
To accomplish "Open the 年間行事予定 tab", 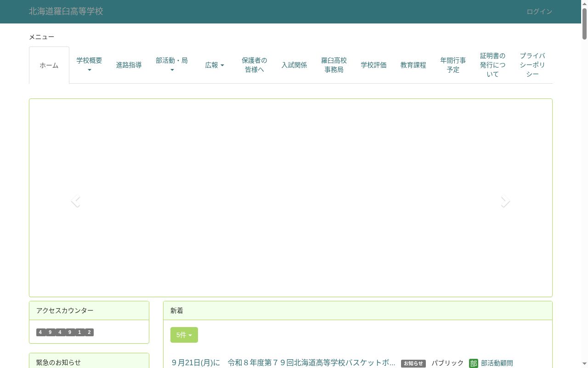I will (x=453, y=65).
